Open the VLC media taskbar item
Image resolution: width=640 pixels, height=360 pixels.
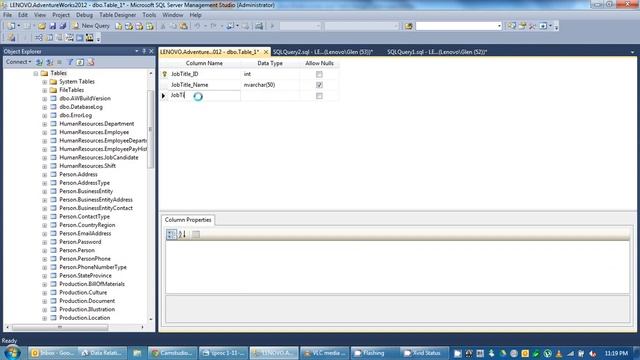pyautogui.click(x=324, y=353)
